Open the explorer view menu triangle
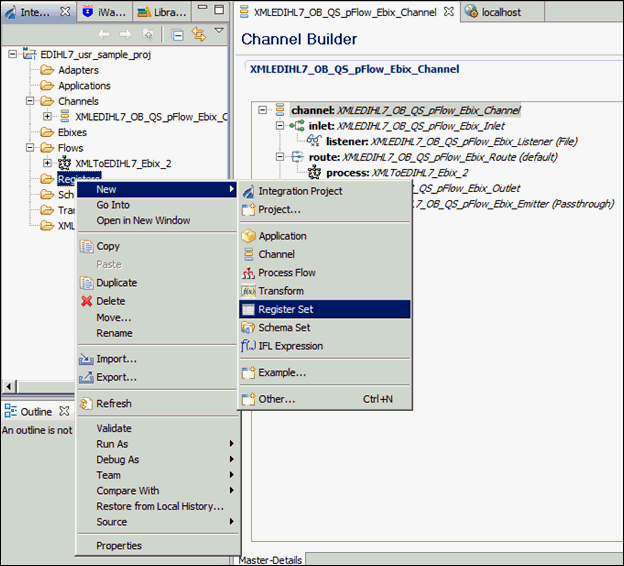Image resolution: width=624 pixels, height=566 pixels. [219, 31]
